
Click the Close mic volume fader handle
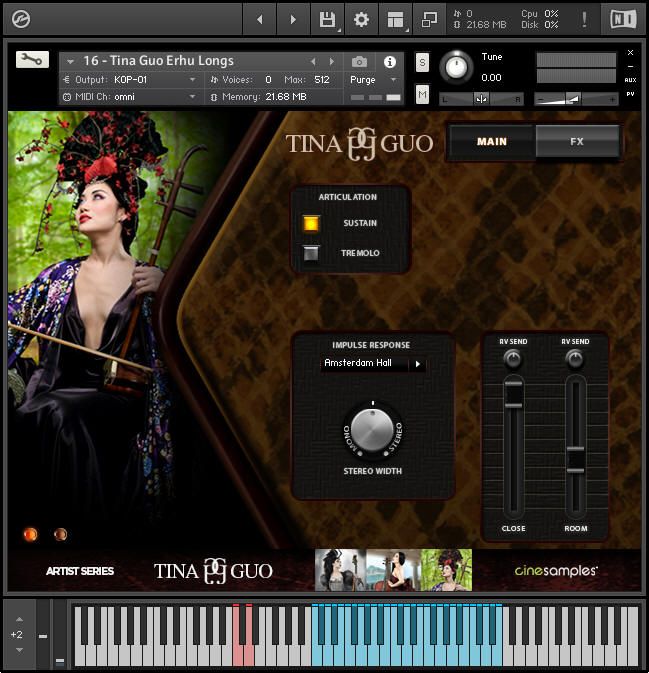tap(513, 394)
